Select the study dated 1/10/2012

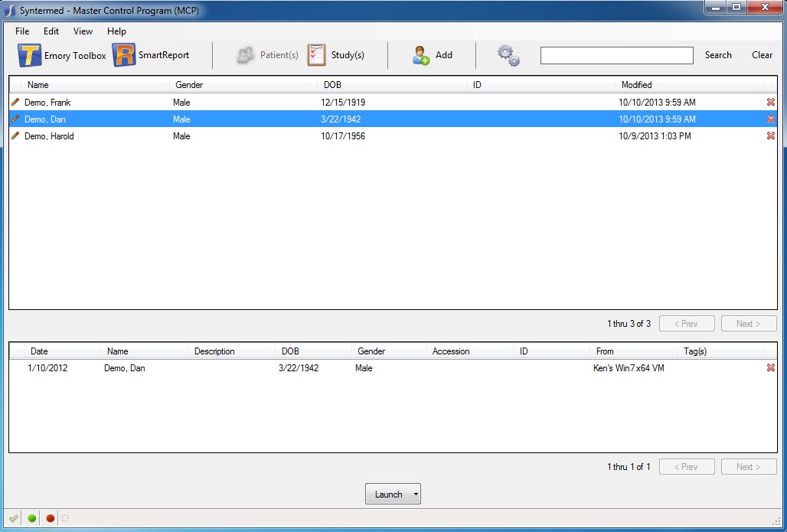click(x=393, y=368)
